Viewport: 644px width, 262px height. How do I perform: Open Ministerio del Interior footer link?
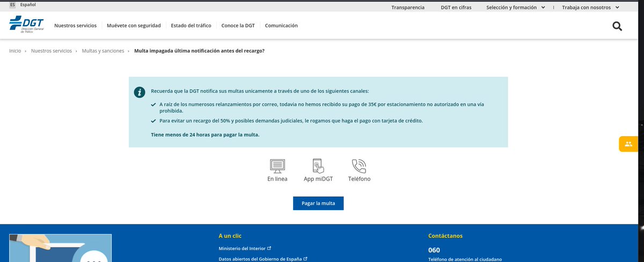pos(242,248)
